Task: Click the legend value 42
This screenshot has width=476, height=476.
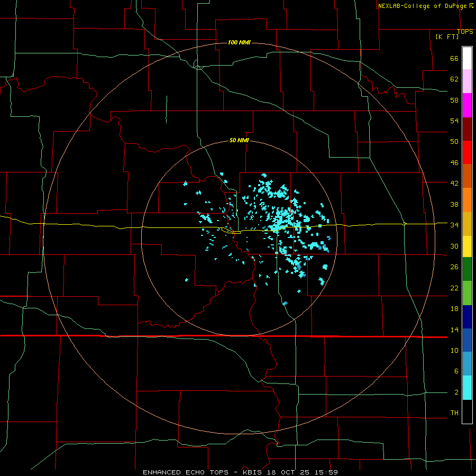Action: 454,184
